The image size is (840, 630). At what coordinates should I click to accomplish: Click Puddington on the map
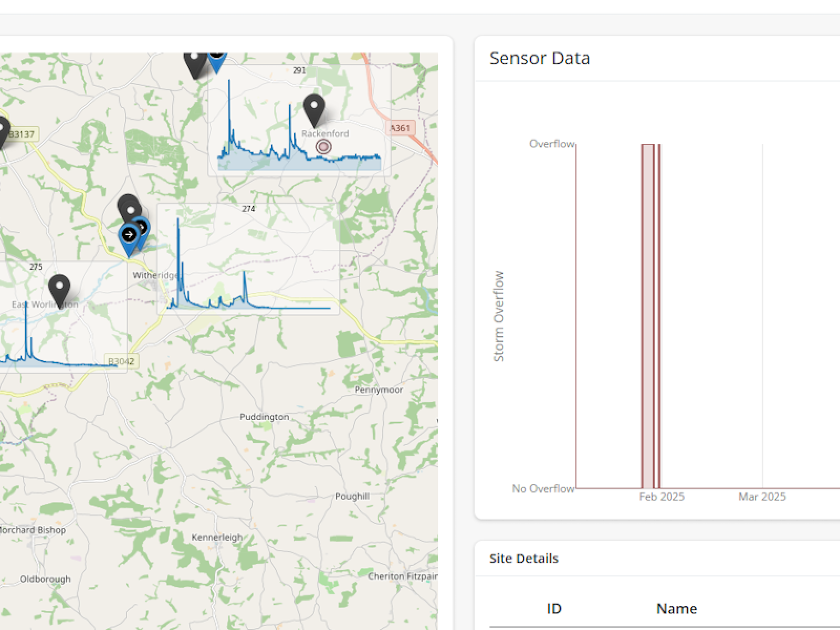(x=264, y=417)
